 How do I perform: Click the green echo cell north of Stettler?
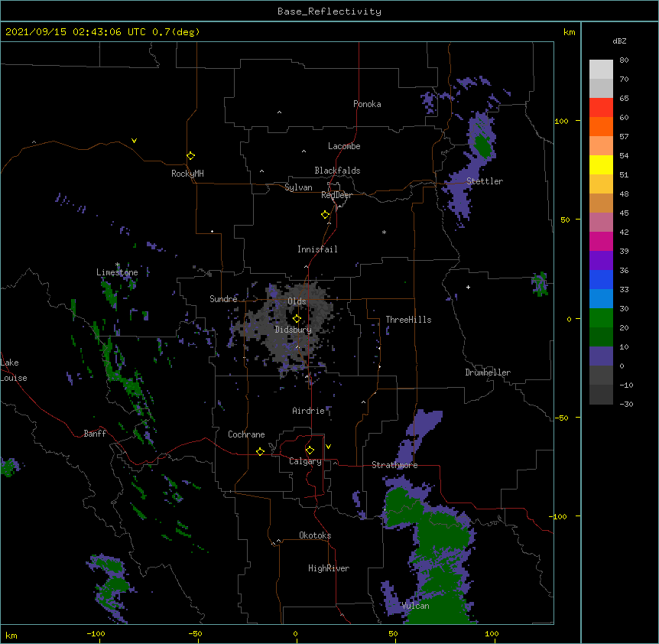(482, 145)
